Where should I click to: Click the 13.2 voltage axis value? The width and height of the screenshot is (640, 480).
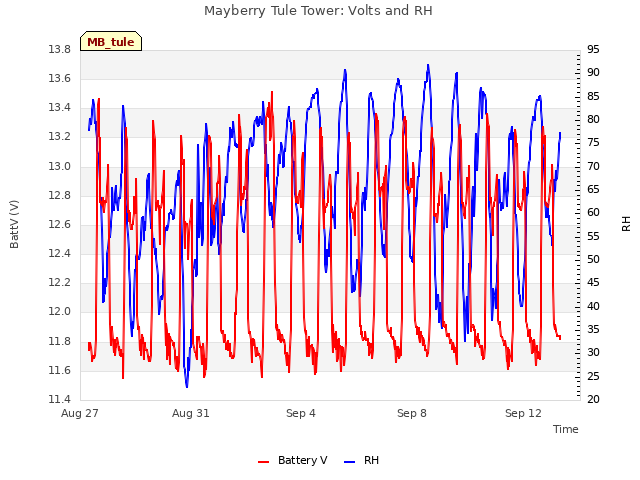tap(60, 137)
